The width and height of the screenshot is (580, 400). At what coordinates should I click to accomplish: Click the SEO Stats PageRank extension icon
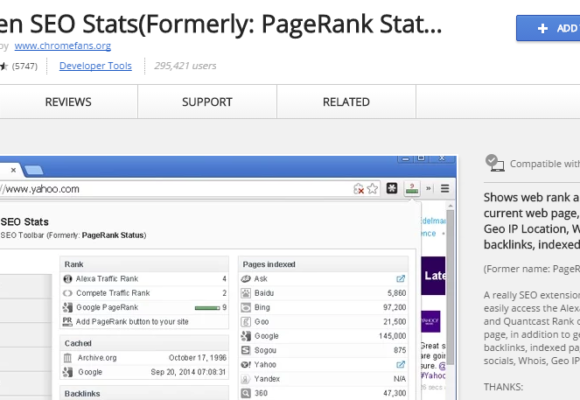(x=412, y=189)
